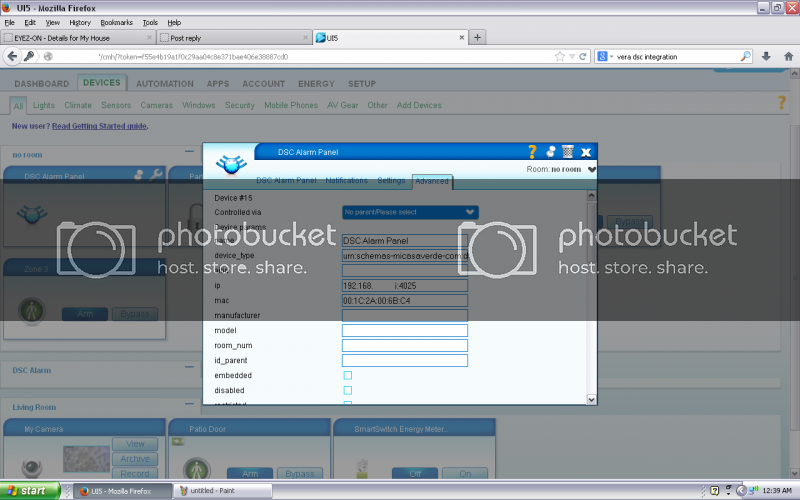Click the Patio Door sensor icon
The image size is (800, 500).
pos(197,468)
